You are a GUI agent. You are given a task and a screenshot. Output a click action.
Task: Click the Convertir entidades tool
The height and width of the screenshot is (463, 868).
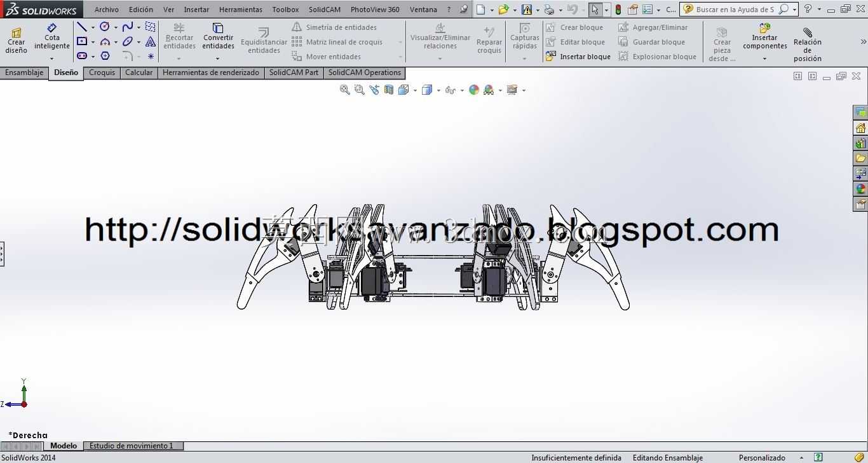pos(218,37)
